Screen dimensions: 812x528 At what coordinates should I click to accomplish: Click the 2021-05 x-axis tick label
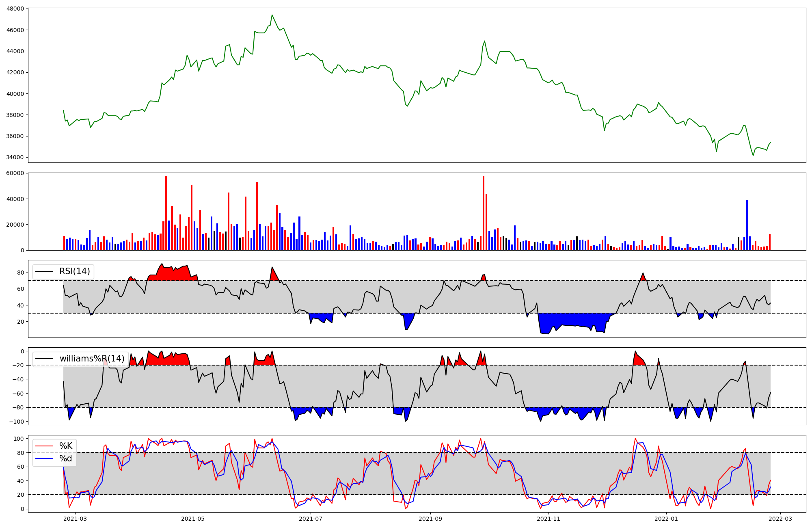[x=193, y=519]
